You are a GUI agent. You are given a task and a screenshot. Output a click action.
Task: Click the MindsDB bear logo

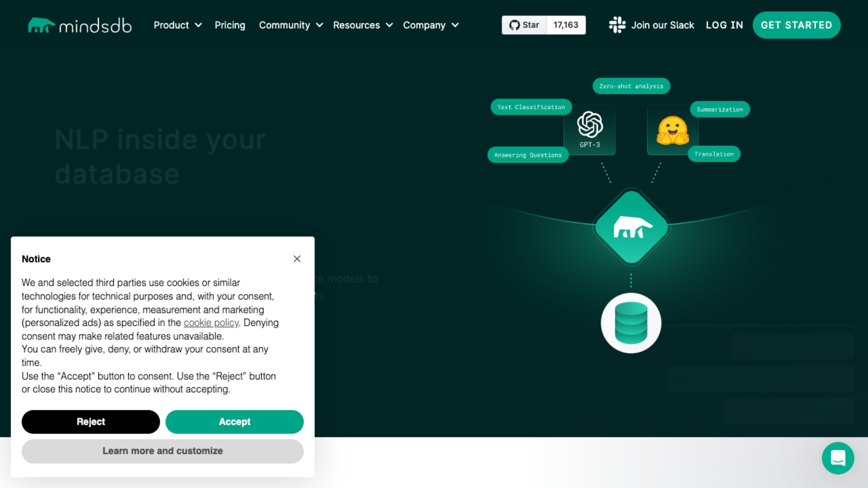pyautogui.click(x=80, y=25)
